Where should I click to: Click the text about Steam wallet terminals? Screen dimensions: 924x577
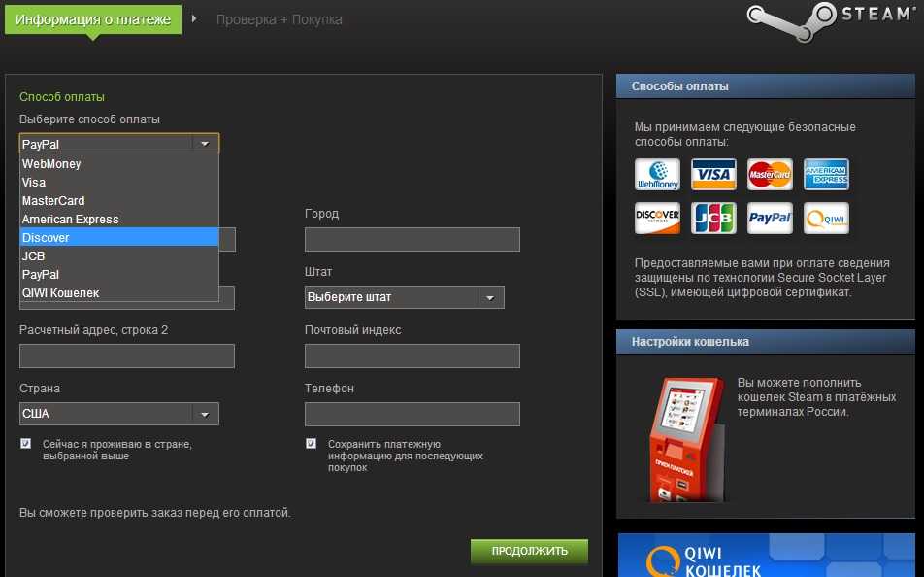pos(817,397)
